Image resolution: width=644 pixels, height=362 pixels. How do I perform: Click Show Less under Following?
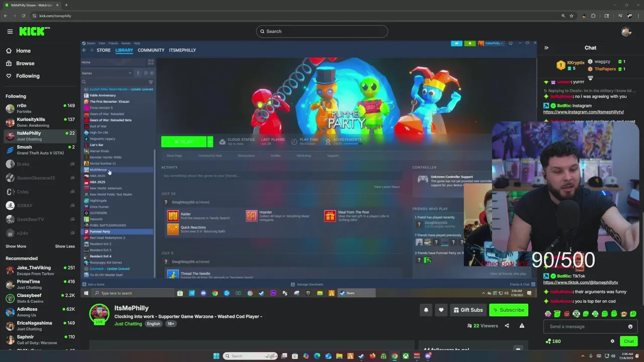[x=65, y=246]
